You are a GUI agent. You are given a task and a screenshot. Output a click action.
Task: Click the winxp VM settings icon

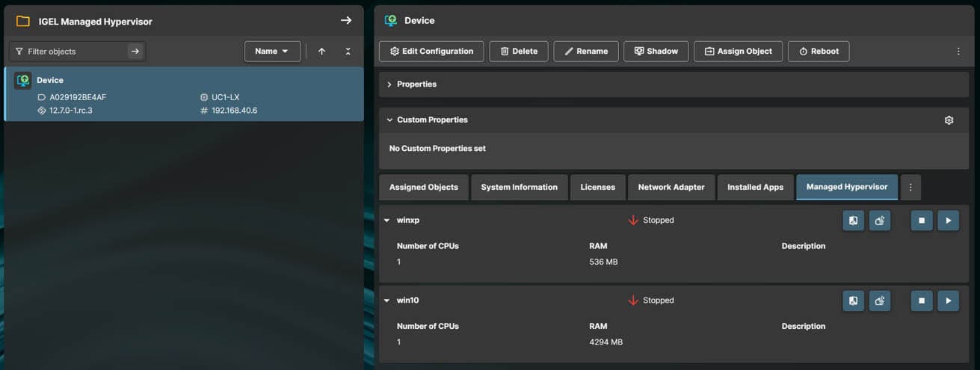(x=880, y=221)
